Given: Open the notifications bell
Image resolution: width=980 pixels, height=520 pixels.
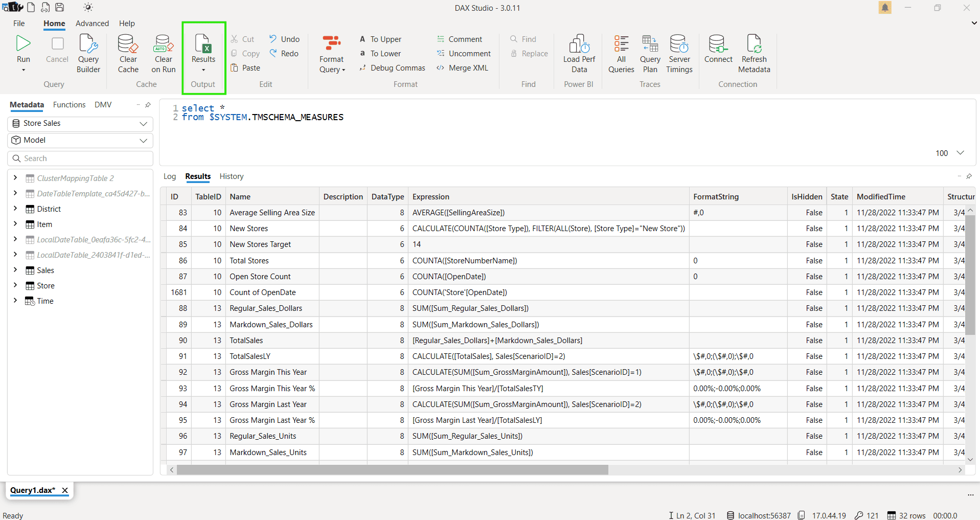Looking at the screenshot, I should tap(885, 8).
